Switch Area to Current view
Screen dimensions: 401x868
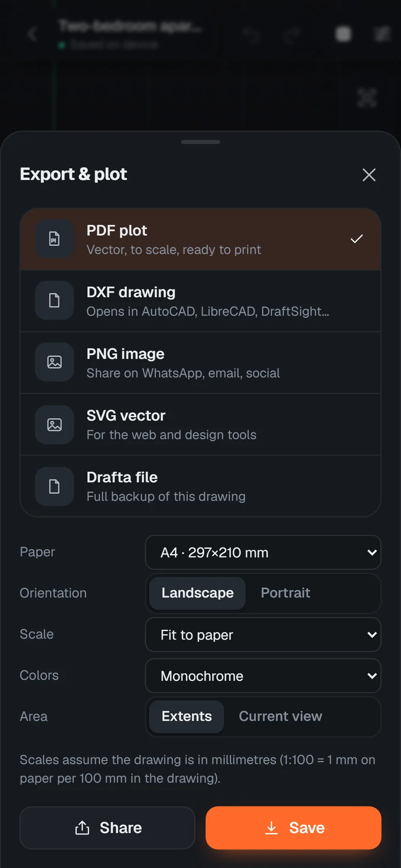[281, 716]
